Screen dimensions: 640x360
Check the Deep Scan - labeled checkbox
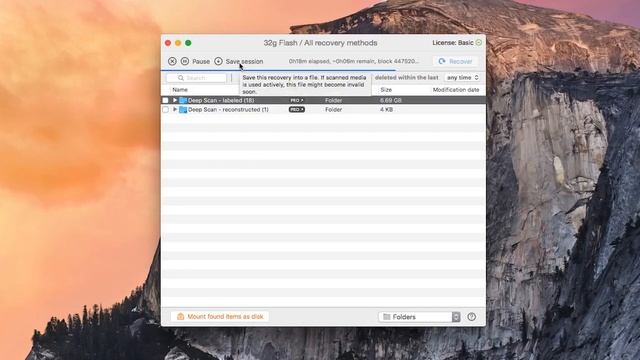(165, 100)
